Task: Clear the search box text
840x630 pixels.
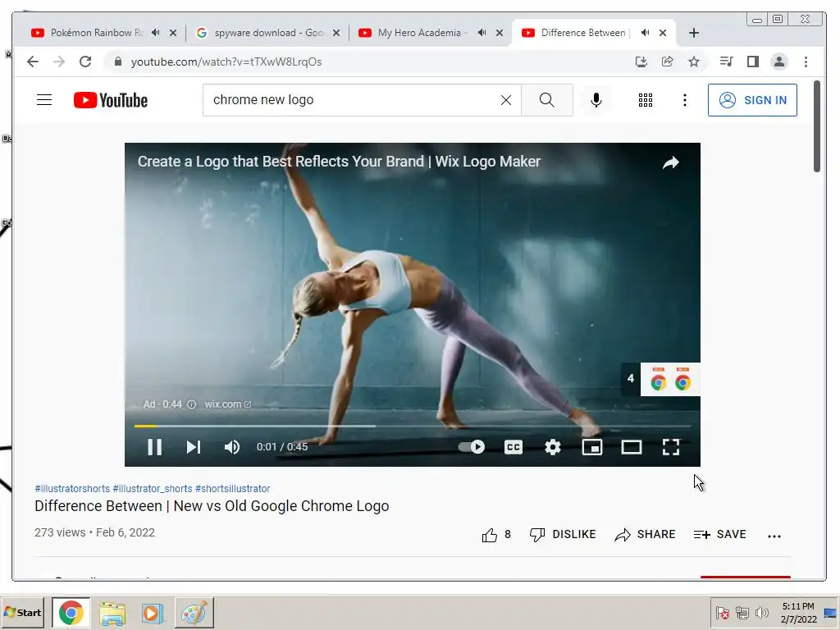Action: tap(505, 100)
